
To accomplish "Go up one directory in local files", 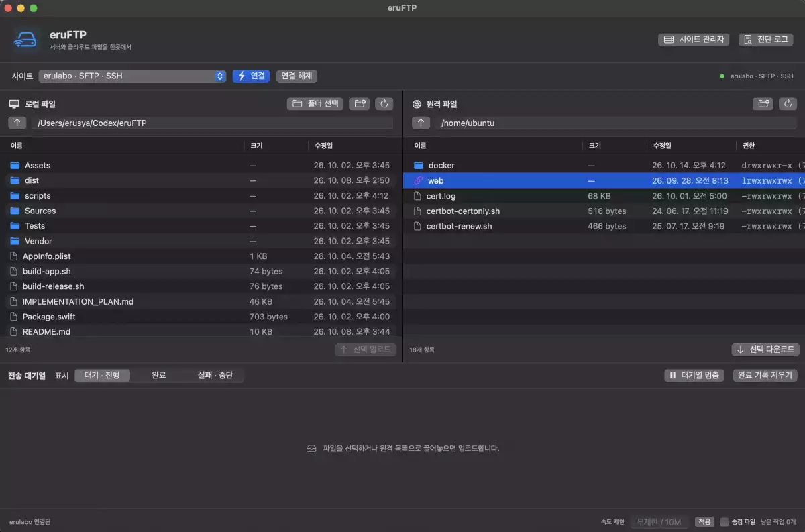I will [x=18, y=123].
